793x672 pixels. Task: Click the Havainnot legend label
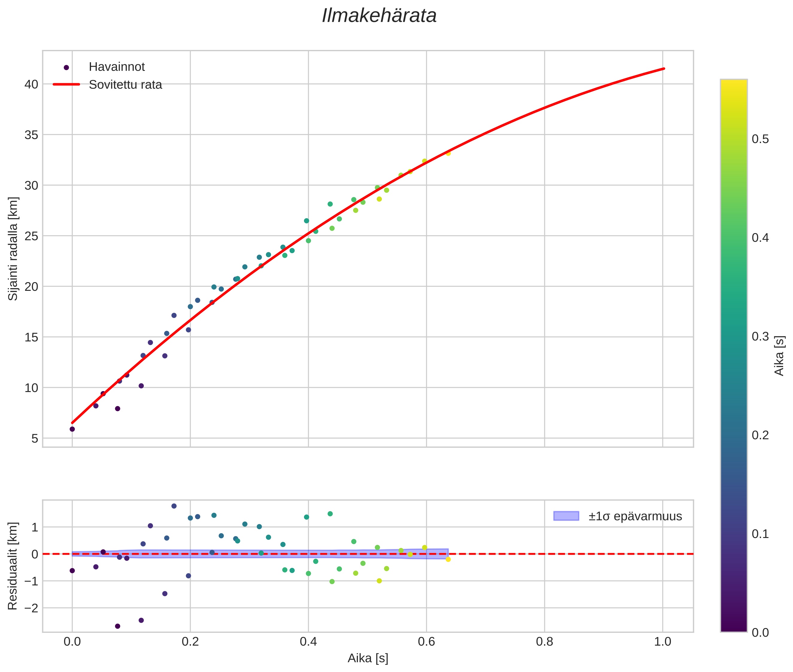[x=117, y=67]
